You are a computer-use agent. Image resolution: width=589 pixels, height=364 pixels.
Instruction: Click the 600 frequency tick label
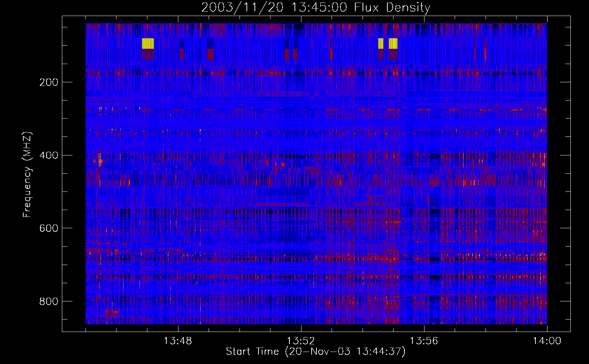pyautogui.click(x=49, y=228)
